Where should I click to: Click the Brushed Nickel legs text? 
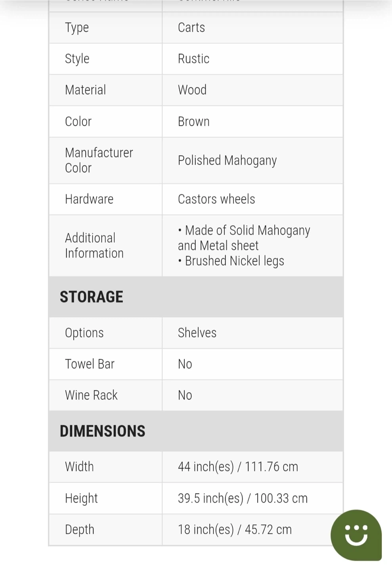click(x=234, y=261)
